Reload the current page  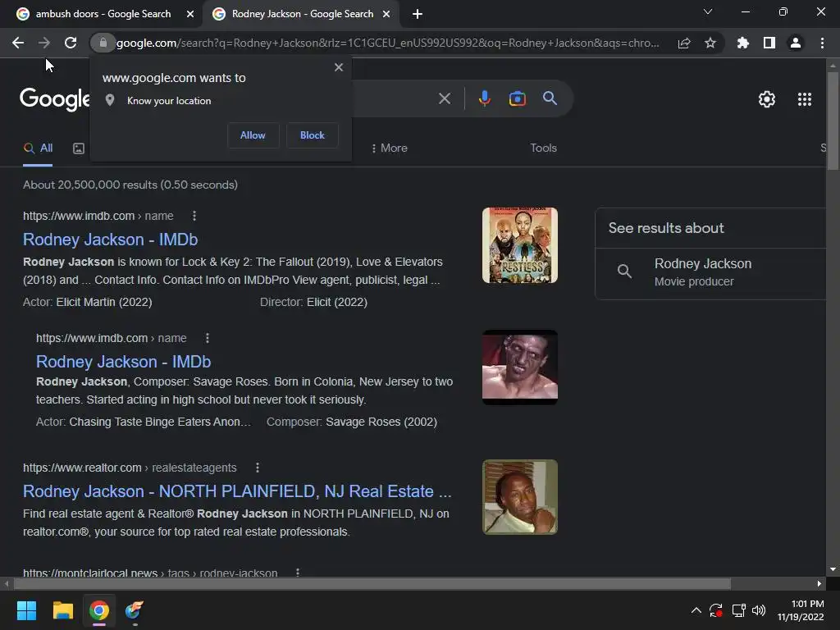click(71, 43)
